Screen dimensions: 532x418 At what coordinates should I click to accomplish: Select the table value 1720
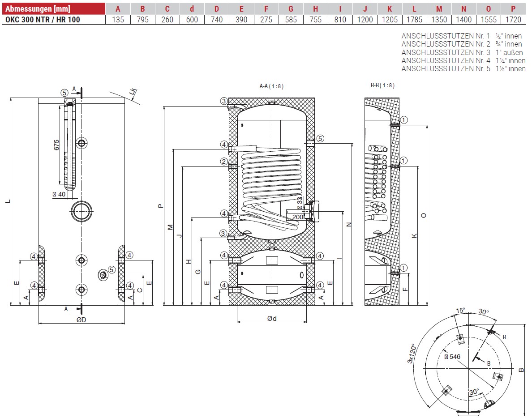point(513,20)
